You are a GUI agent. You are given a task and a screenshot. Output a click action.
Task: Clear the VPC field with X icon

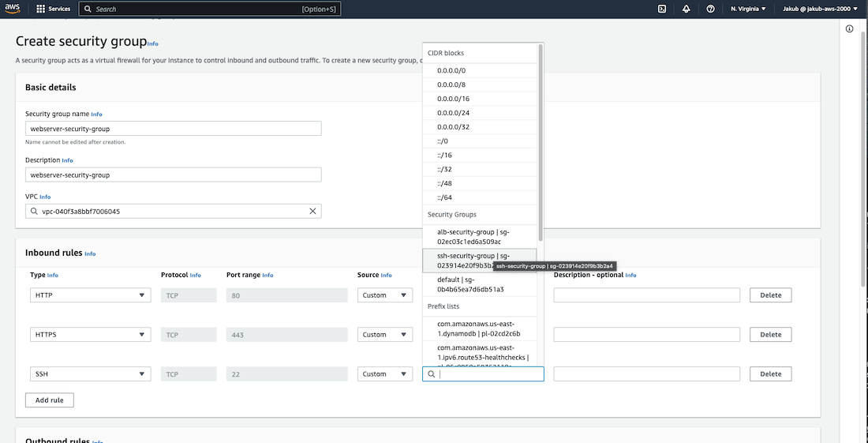point(312,212)
